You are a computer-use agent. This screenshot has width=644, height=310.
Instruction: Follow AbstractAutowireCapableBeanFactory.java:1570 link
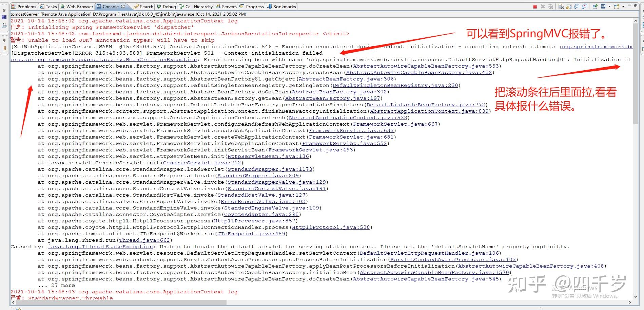(434, 272)
